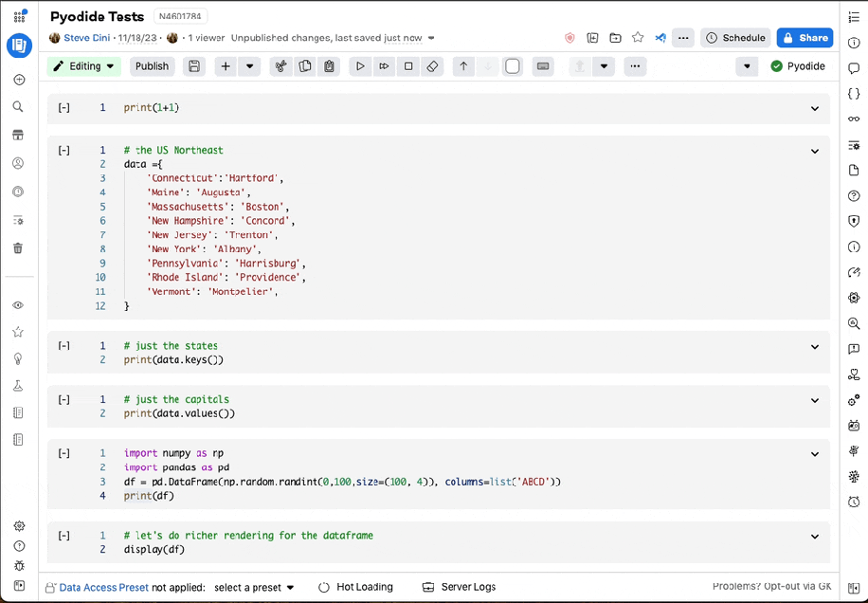Clear outputs with the eraser icon

tap(432, 66)
